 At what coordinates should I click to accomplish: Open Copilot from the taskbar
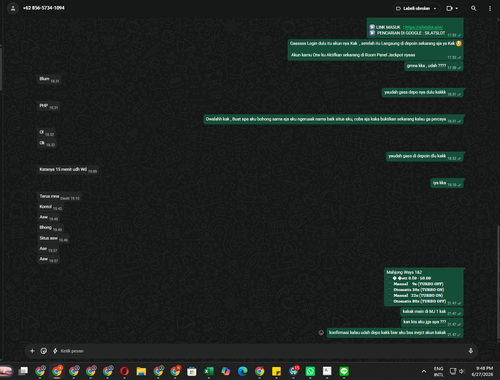[x=226, y=371]
